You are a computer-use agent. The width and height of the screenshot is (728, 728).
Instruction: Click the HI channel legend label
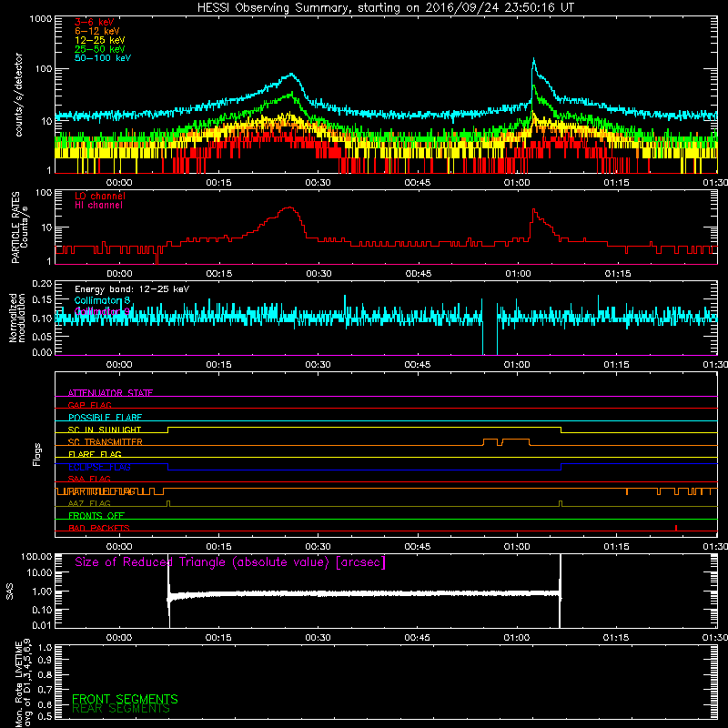[x=98, y=206]
